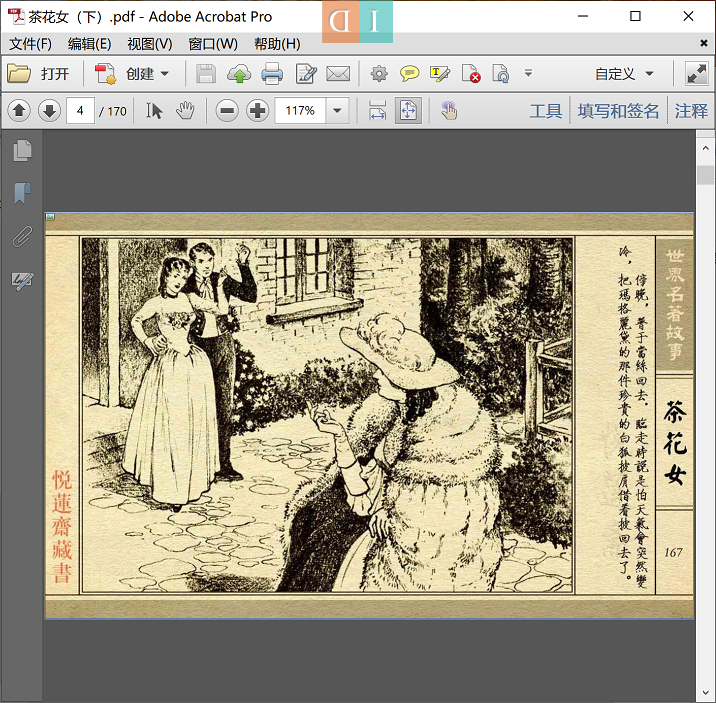Choose the text selection cursor tool
Screen dimensions: 716x703
pyautogui.click(x=154, y=110)
